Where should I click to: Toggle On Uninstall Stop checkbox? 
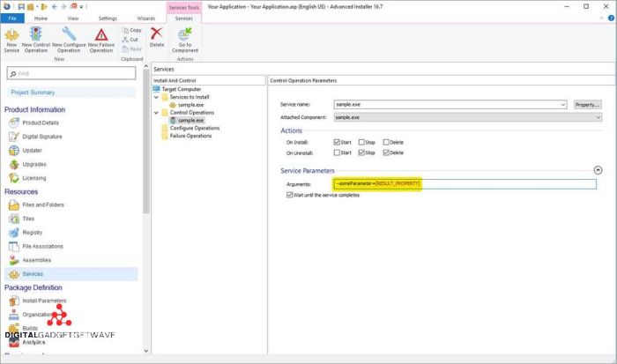(361, 152)
